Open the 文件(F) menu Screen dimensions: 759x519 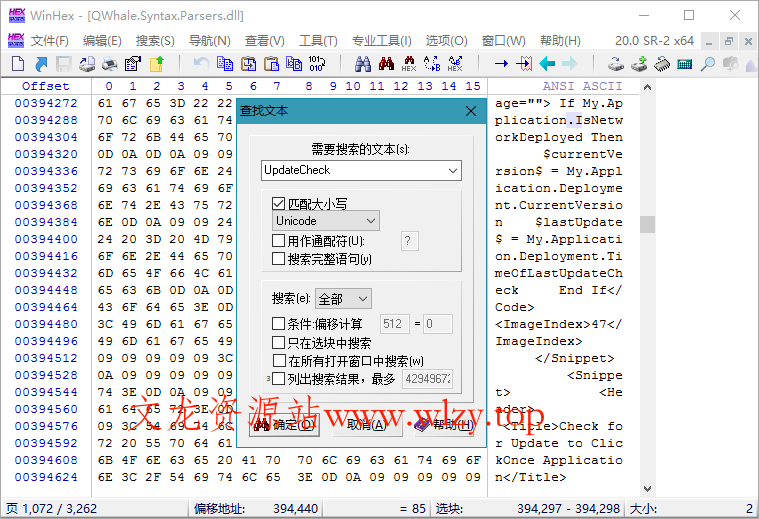pyautogui.click(x=49, y=41)
